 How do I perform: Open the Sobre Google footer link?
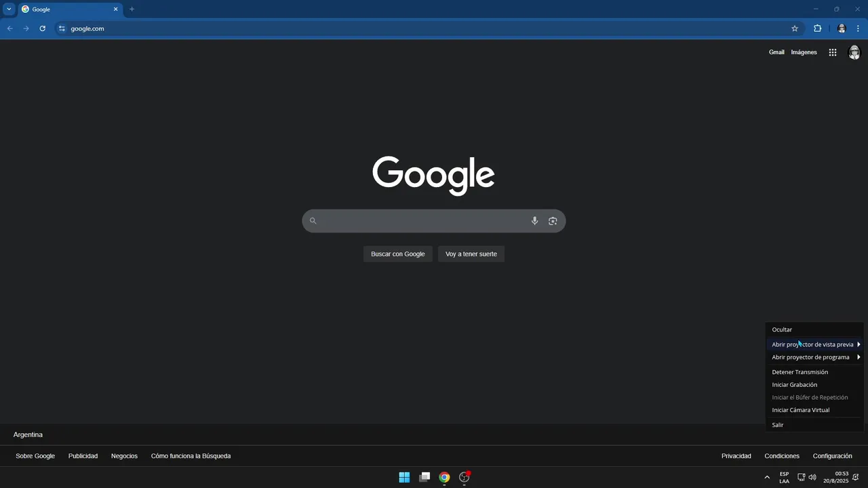35,456
